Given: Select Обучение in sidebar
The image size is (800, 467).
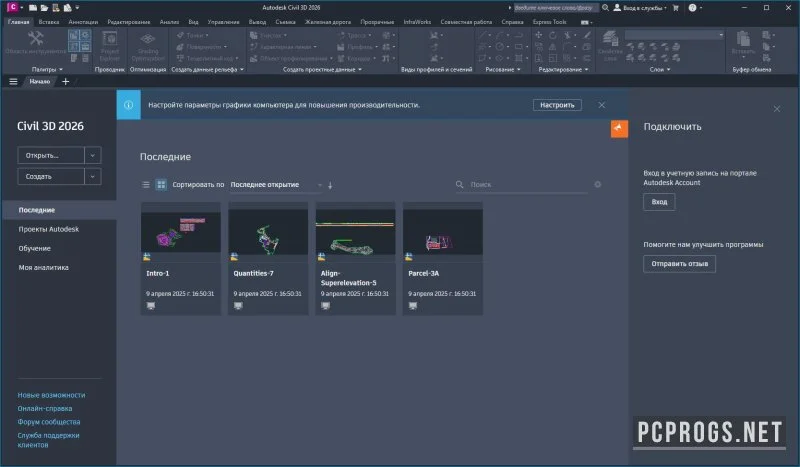Looking at the screenshot, I should (x=35, y=249).
